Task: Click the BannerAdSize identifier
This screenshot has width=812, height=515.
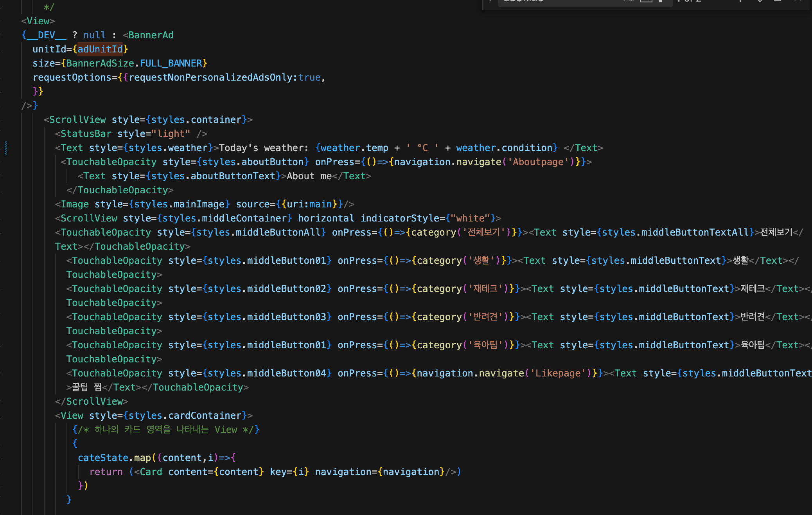Action: [100, 63]
